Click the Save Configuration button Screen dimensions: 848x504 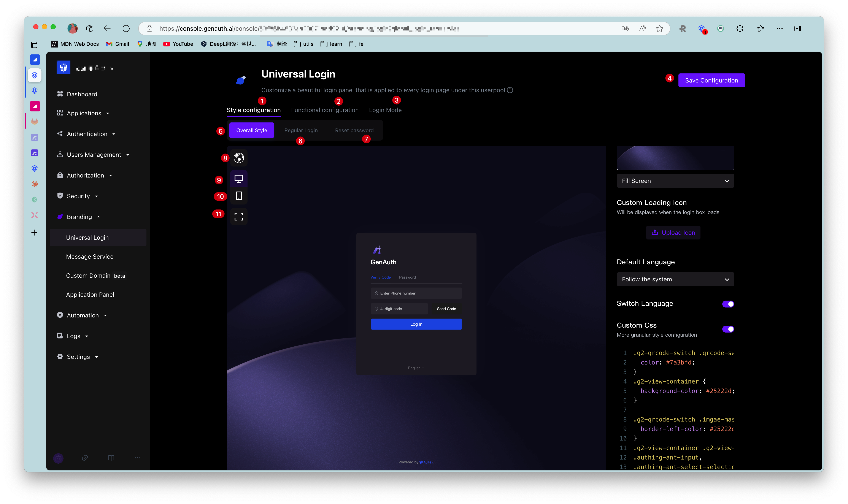711,80
